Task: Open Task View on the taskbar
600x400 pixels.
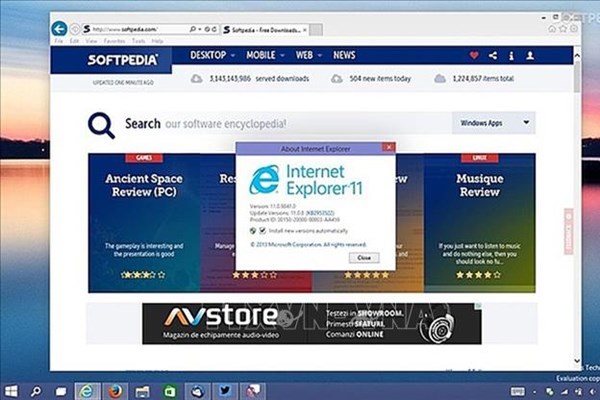Action: point(61,392)
